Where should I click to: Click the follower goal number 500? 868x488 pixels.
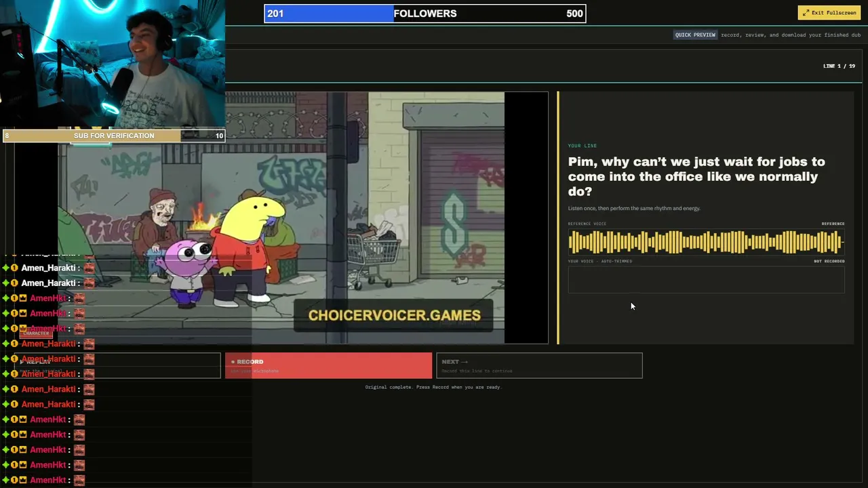point(574,14)
